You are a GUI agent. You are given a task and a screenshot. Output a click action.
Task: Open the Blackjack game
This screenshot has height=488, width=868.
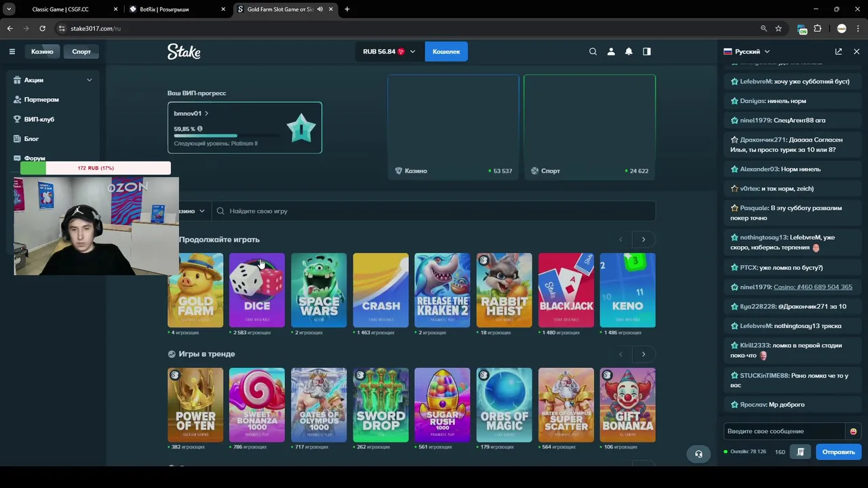(x=566, y=290)
